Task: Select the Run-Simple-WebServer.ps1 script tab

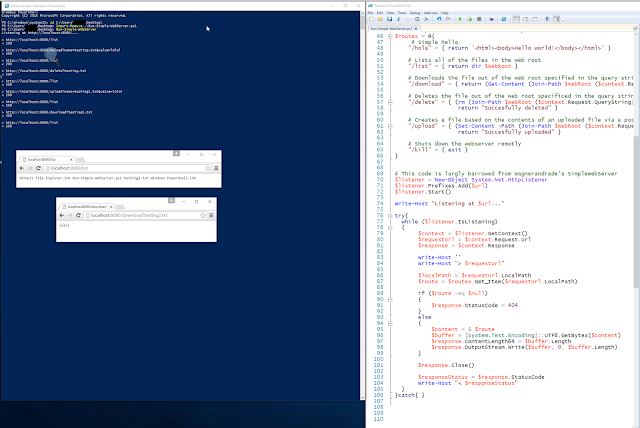Action: pos(392,29)
